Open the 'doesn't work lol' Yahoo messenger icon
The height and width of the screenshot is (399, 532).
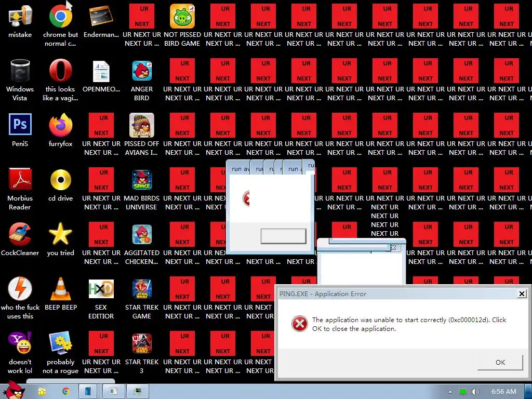coord(20,343)
